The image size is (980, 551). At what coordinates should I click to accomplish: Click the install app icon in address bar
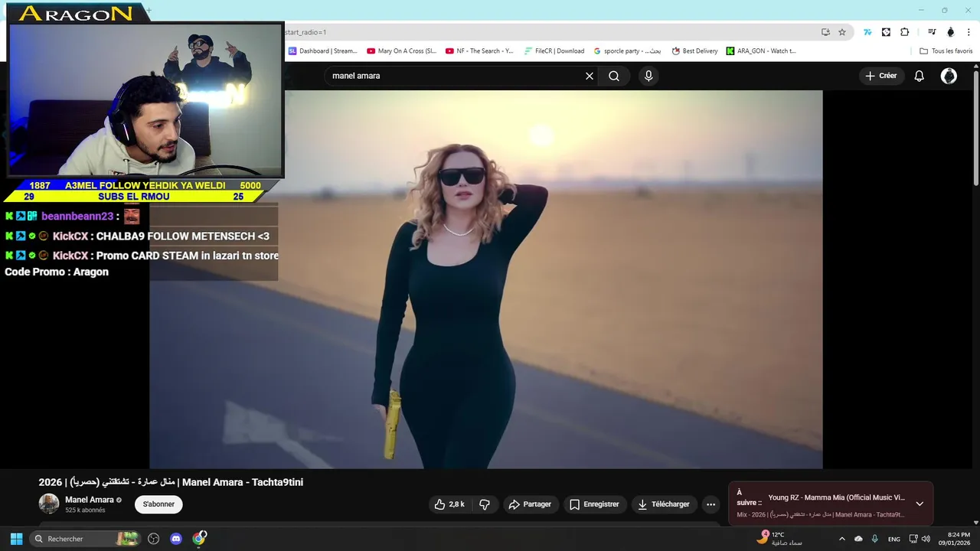point(825,32)
